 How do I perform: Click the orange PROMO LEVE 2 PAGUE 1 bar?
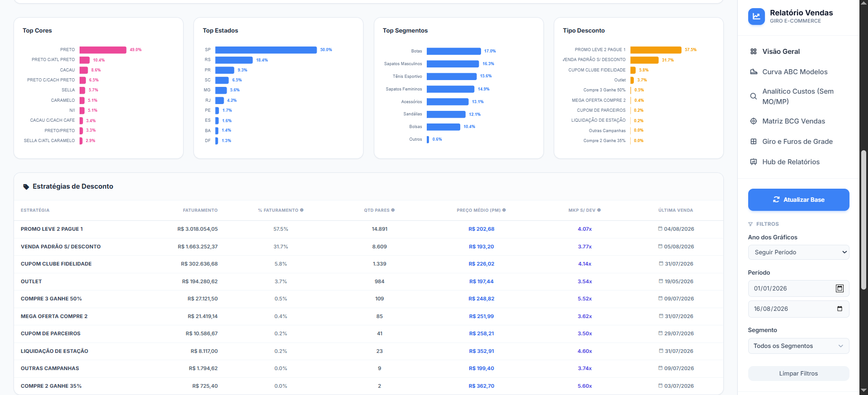(656, 50)
